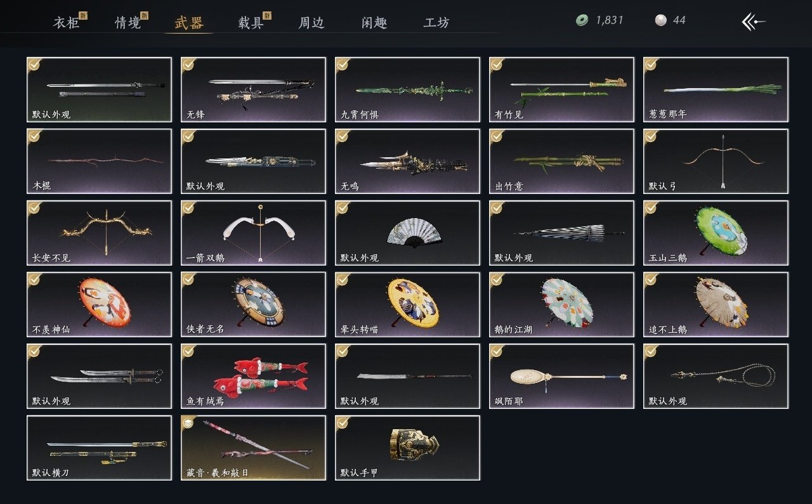The width and height of the screenshot is (812, 504).
Task: Click checkmark badge on 无锋 sword card
Action: 188,64
